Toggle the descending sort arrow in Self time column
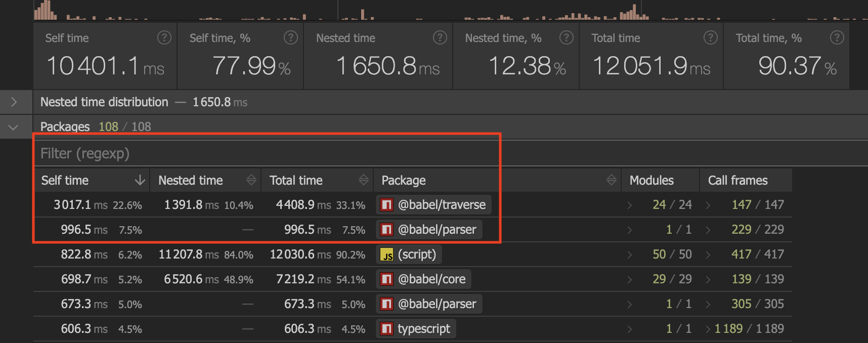The image size is (868, 343). (140, 180)
